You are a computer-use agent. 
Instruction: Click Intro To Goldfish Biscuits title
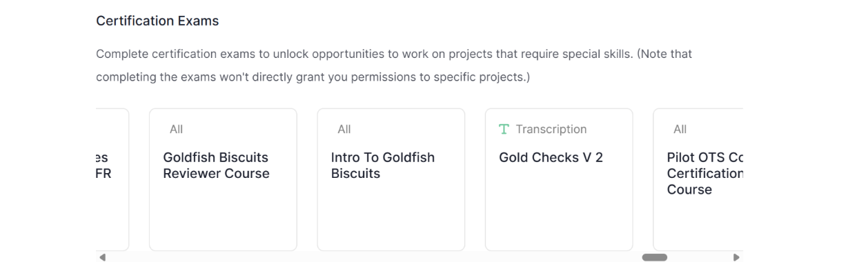[383, 165]
